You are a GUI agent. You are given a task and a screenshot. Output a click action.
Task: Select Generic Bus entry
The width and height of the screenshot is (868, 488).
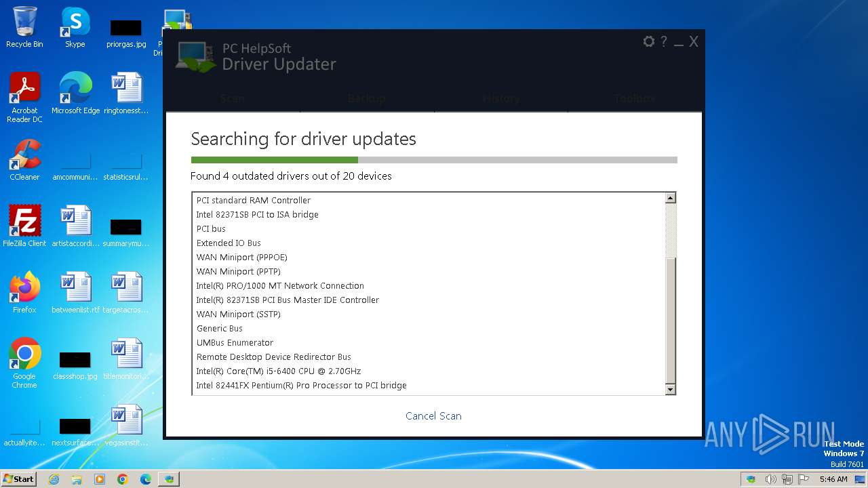pos(429,329)
